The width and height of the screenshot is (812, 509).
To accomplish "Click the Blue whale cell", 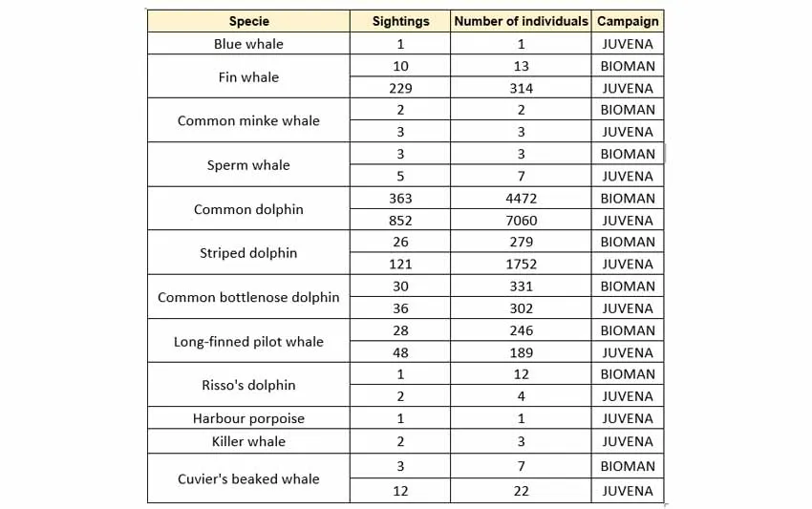I will [248, 44].
